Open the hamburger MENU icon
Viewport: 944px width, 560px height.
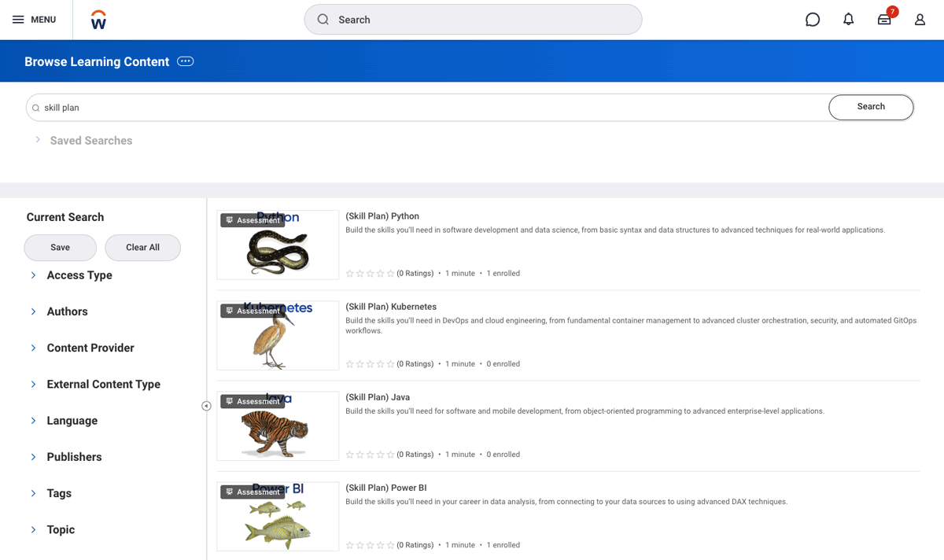pyautogui.click(x=18, y=20)
